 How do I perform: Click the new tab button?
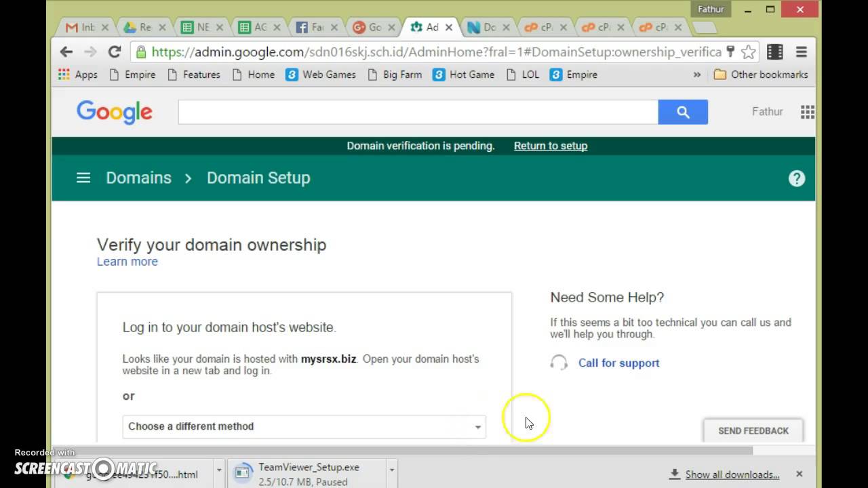(x=704, y=28)
